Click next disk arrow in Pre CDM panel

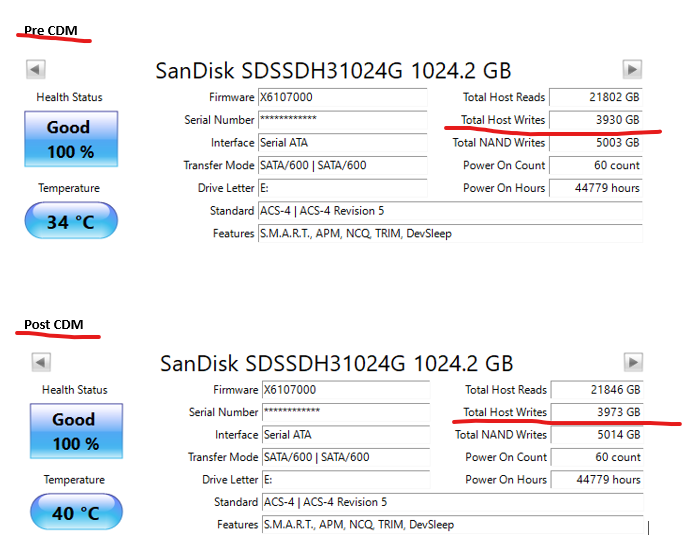click(632, 69)
